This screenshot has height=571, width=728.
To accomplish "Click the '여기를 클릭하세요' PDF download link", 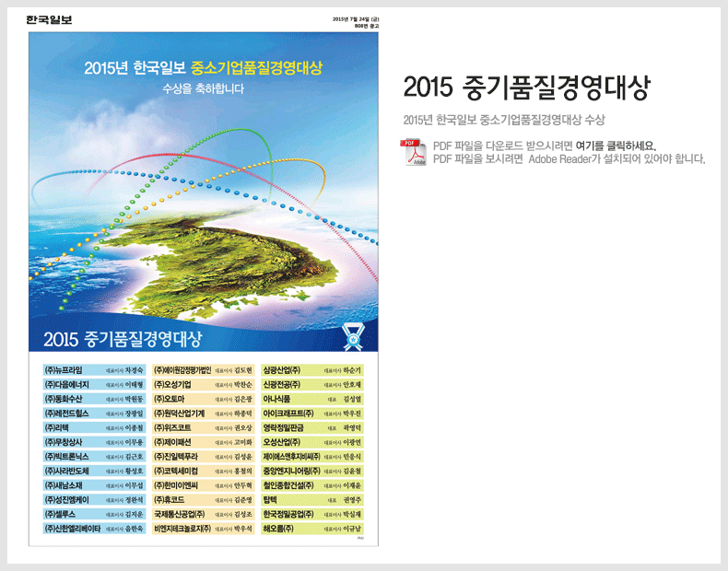I will point(616,146).
